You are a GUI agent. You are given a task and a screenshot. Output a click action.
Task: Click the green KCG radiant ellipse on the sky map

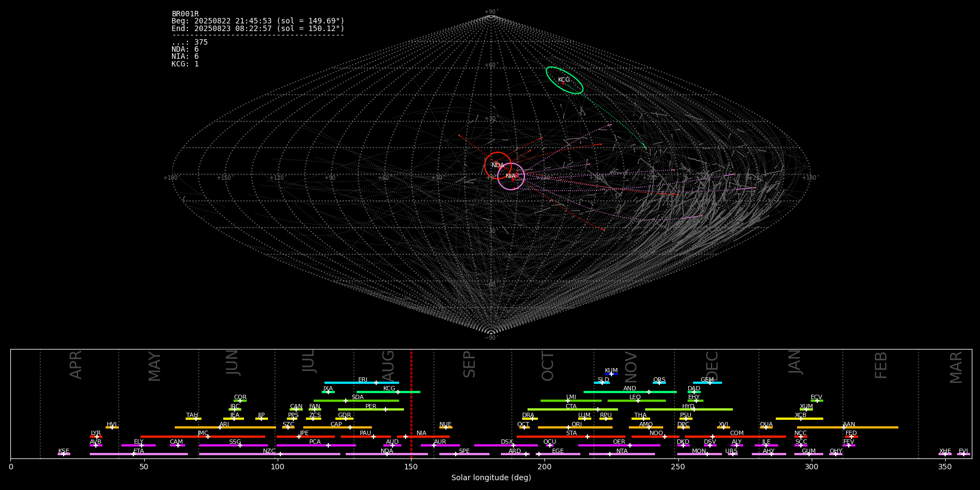pos(565,80)
